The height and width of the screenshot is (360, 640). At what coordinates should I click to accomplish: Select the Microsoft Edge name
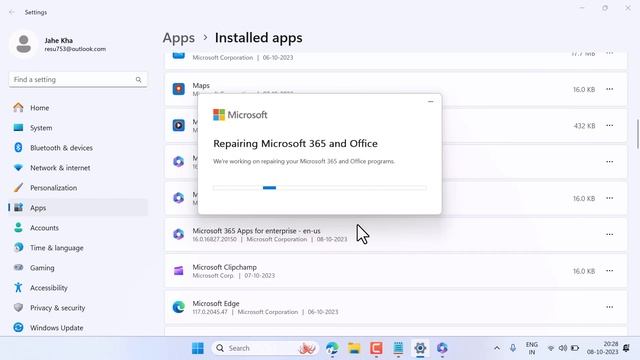click(x=216, y=303)
